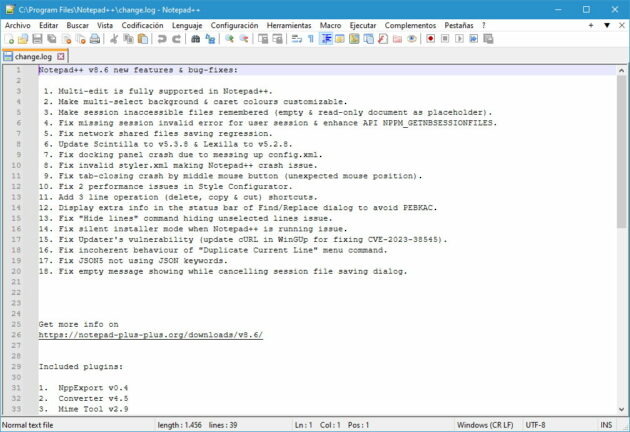
Task: Click the Print toolbar icon
Action: pos(94,39)
